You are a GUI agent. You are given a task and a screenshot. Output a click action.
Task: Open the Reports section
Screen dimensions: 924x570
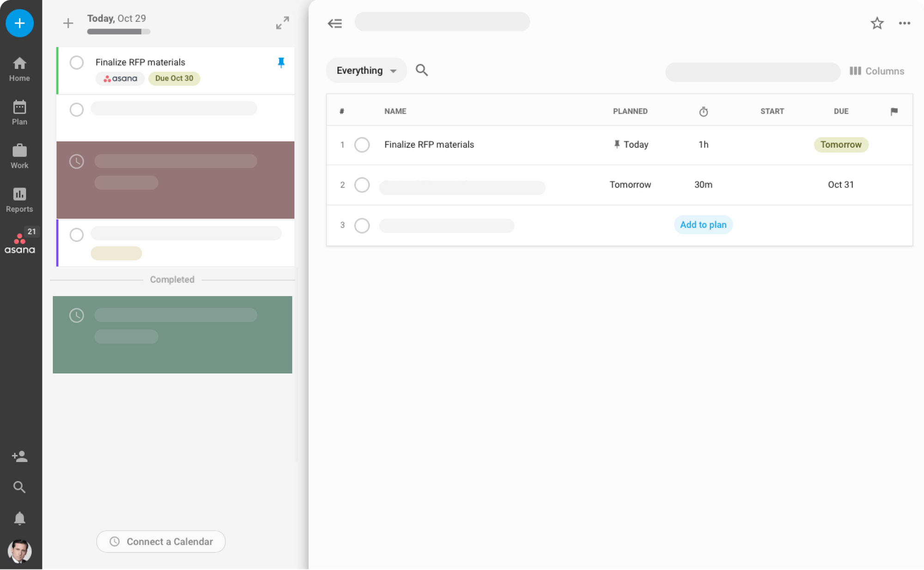click(19, 199)
